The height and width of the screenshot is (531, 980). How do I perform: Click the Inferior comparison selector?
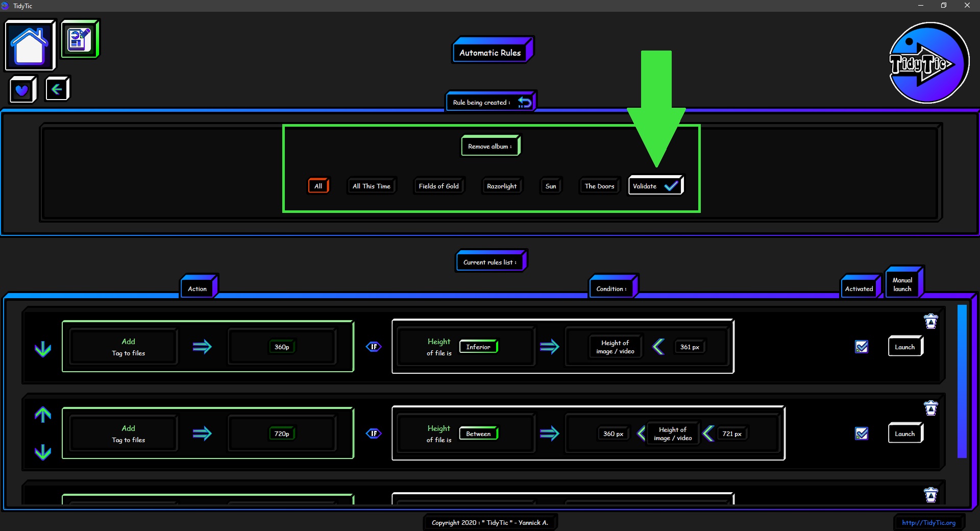click(x=478, y=347)
